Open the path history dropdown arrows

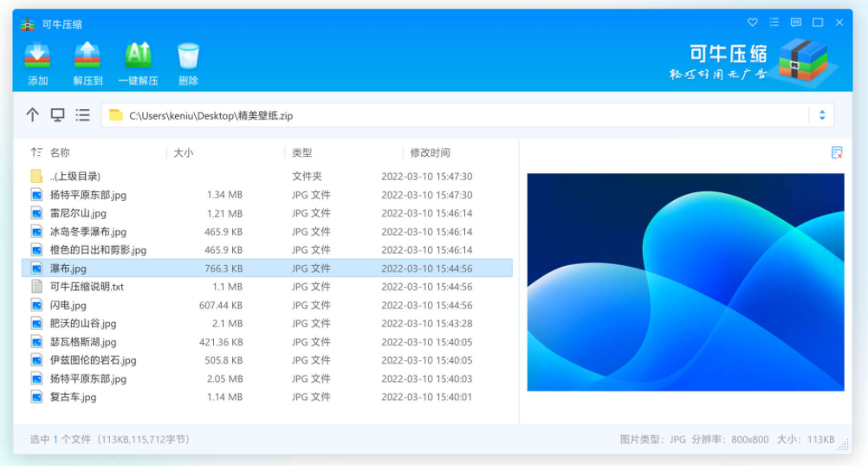[x=822, y=115]
